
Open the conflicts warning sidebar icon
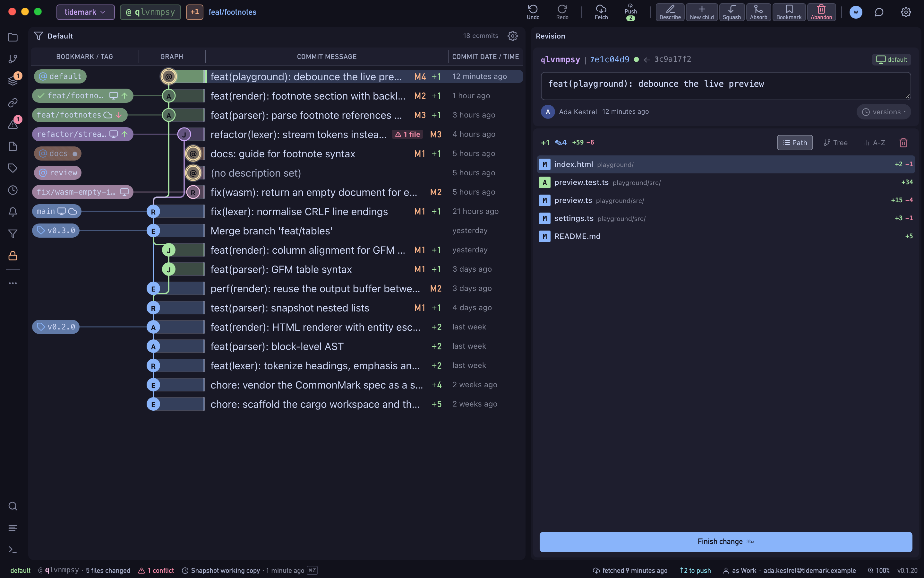coord(13,125)
